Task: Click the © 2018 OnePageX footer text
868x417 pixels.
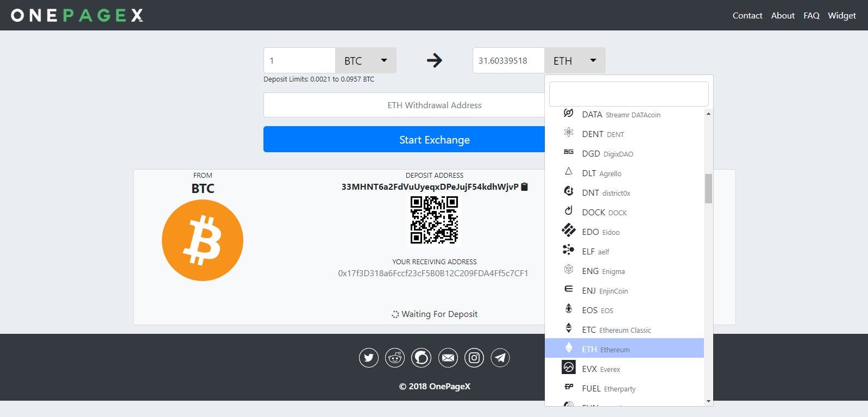Action: pos(435,387)
